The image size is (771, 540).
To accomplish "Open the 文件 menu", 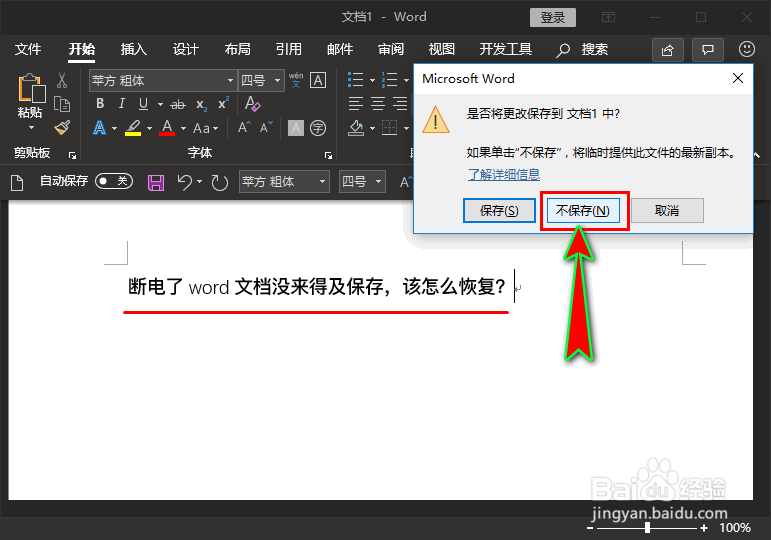I will coord(28,49).
